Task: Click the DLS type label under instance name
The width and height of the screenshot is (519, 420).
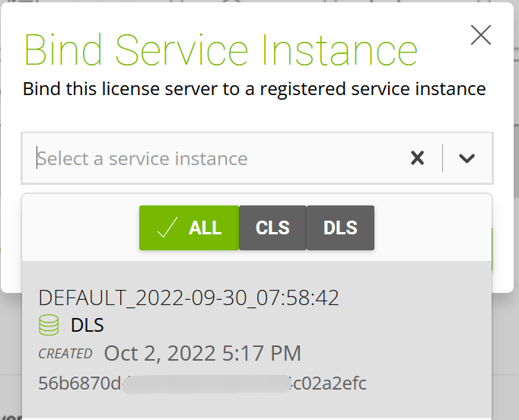Action: point(87,326)
